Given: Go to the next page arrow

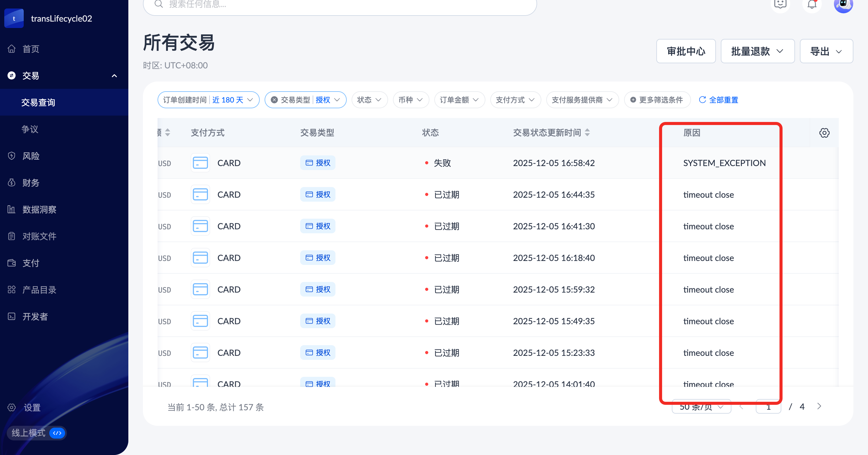Looking at the screenshot, I should pyautogui.click(x=819, y=406).
